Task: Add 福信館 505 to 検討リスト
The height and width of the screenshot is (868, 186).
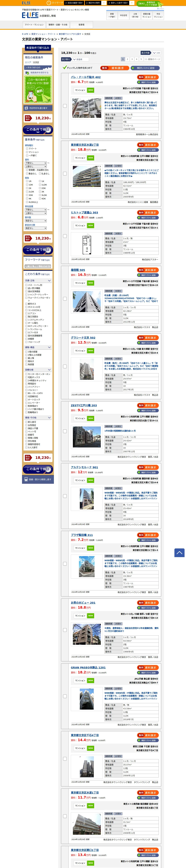Action: 148,275
